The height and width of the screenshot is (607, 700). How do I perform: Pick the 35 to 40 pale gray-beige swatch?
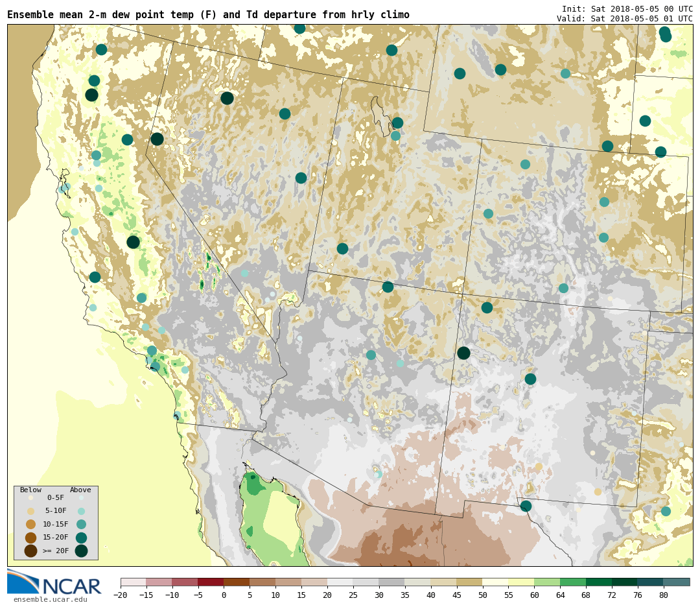pos(418,582)
